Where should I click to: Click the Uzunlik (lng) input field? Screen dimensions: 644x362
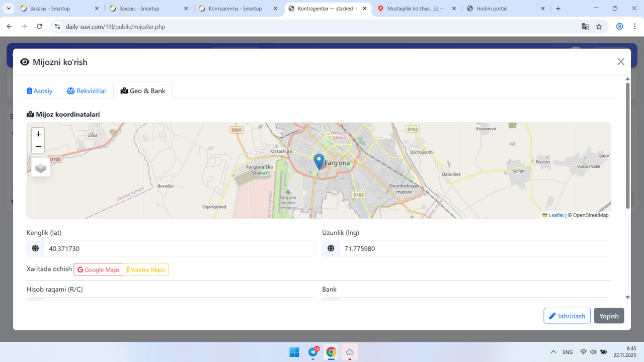coord(474,248)
